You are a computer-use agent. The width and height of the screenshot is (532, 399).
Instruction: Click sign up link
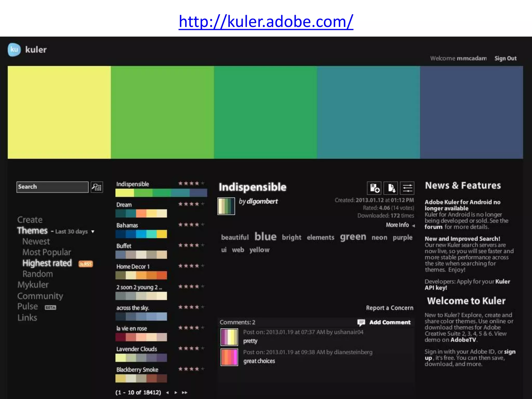(x=470, y=355)
